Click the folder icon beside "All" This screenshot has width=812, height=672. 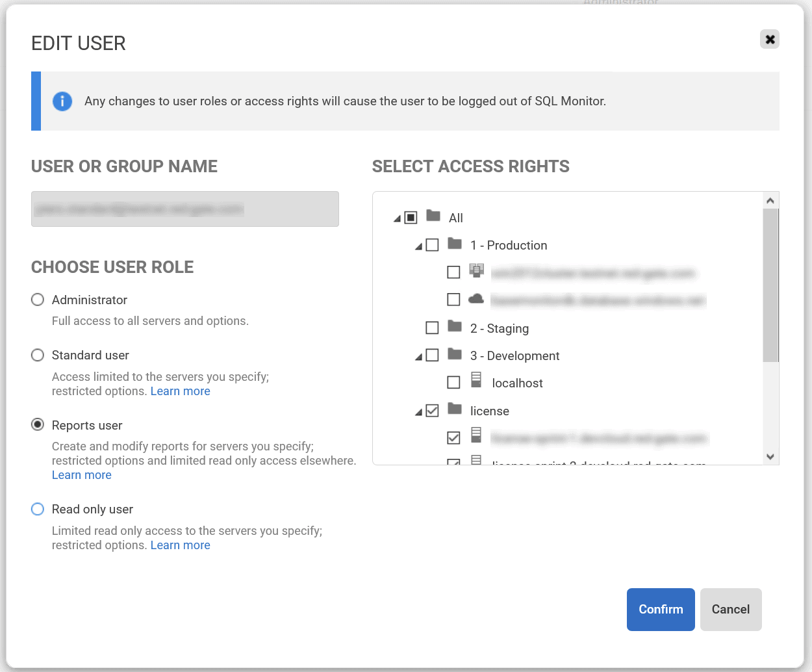click(433, 216)
